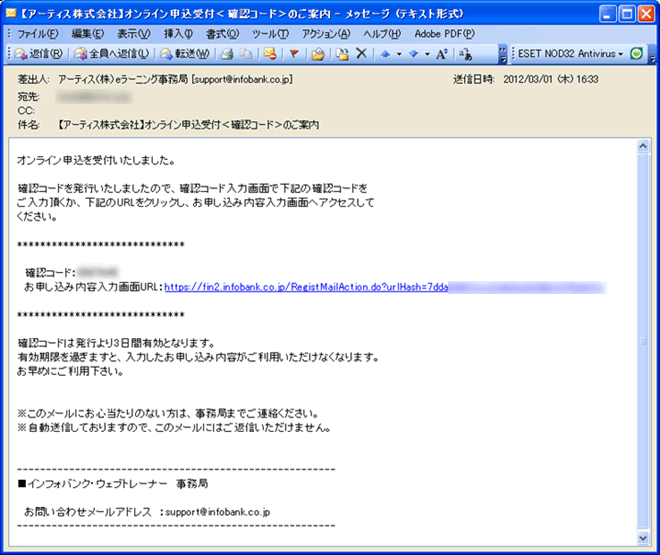
Task: Click the scrollbar down arrow
Action: coord(643,538)
